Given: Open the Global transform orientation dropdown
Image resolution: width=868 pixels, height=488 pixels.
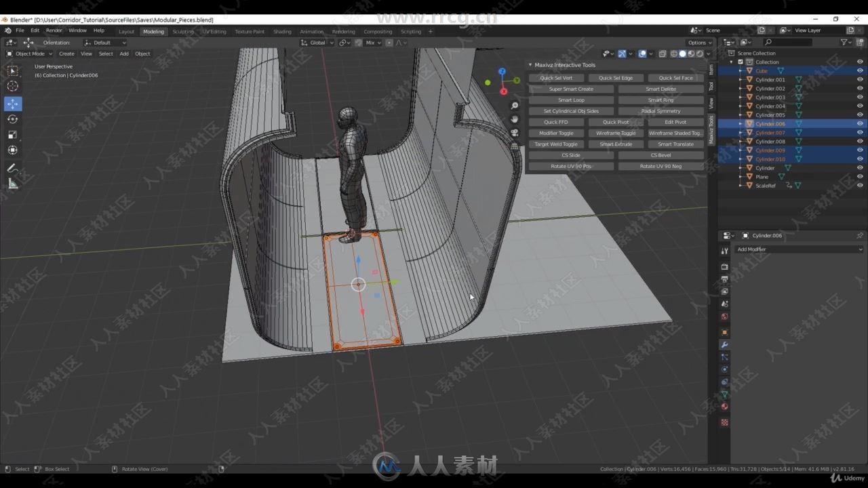Looking at the screenshot, I should (x=317, y=42).
